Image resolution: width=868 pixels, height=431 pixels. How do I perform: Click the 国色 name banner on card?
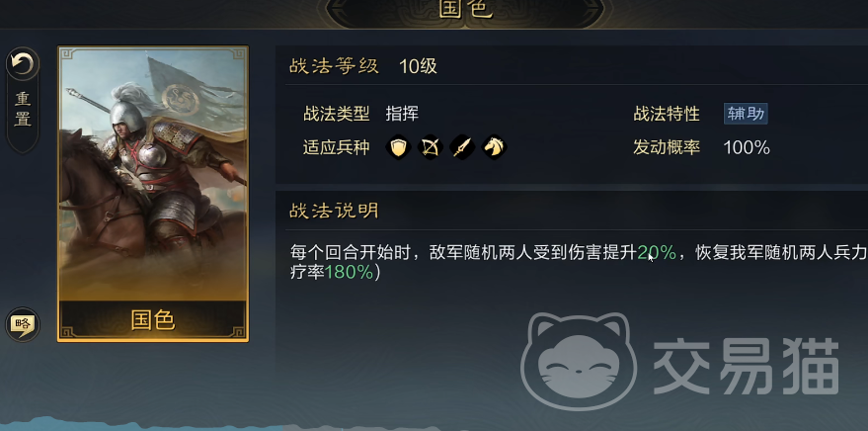(x=153, y=319)
